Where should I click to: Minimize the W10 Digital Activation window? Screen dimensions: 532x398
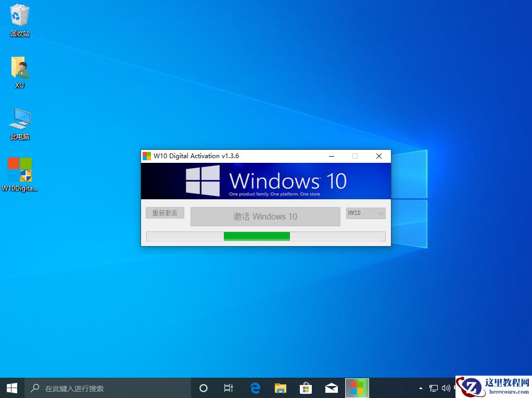click(x=331, y=156)
